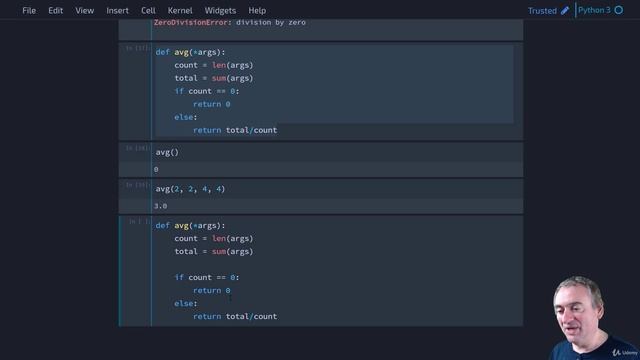Click the 'def avg(*args):' line in the first cell
This screenshot has height=360, width=640.
pos(190,52)
